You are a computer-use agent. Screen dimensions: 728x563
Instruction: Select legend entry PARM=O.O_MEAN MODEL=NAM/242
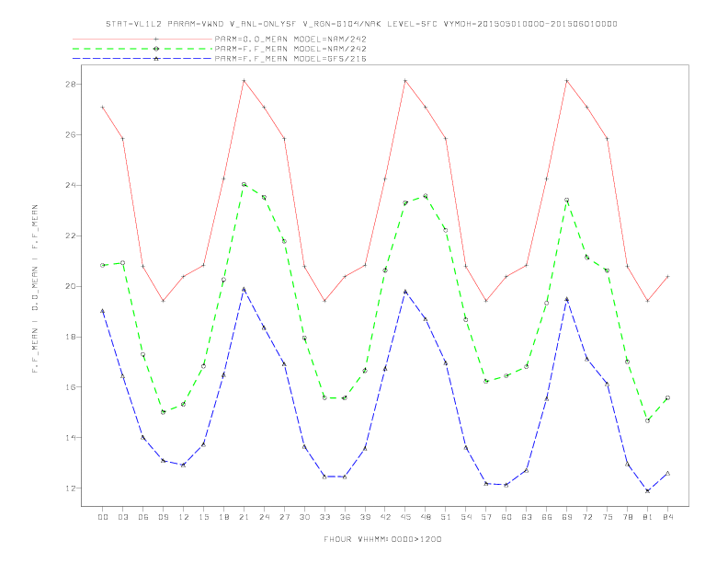pyautogui.click(x=290, y=39)
